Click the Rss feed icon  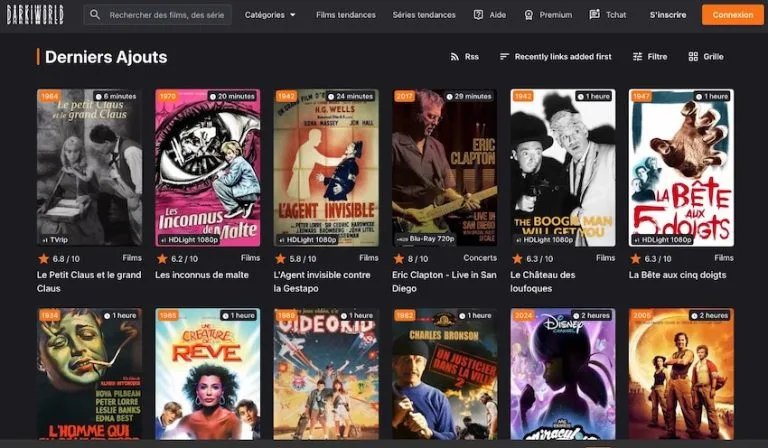coord(455,57)
